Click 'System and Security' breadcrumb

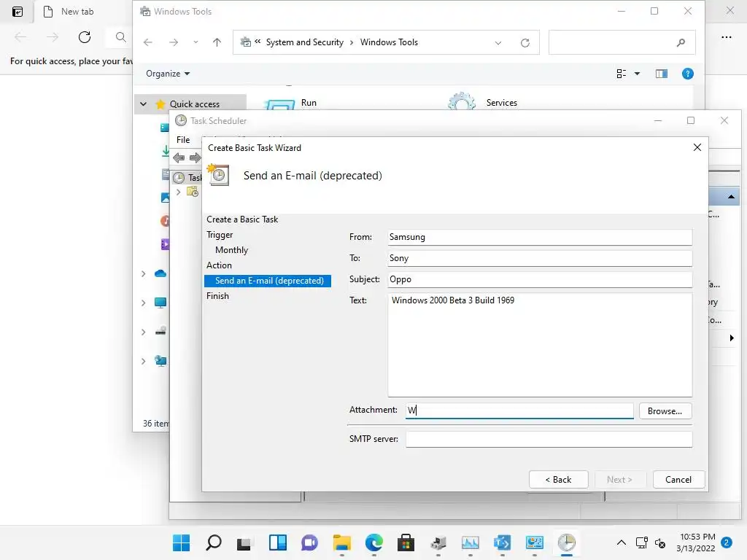[x=304, y=42]
